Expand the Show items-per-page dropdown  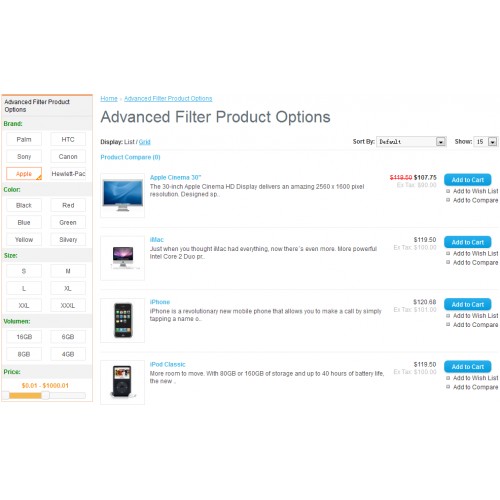click(x=486, y=142)
